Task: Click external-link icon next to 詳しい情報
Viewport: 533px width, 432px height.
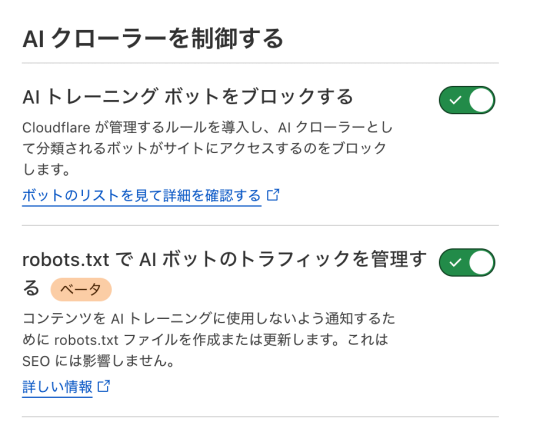Action: click(x=104, y=386)
